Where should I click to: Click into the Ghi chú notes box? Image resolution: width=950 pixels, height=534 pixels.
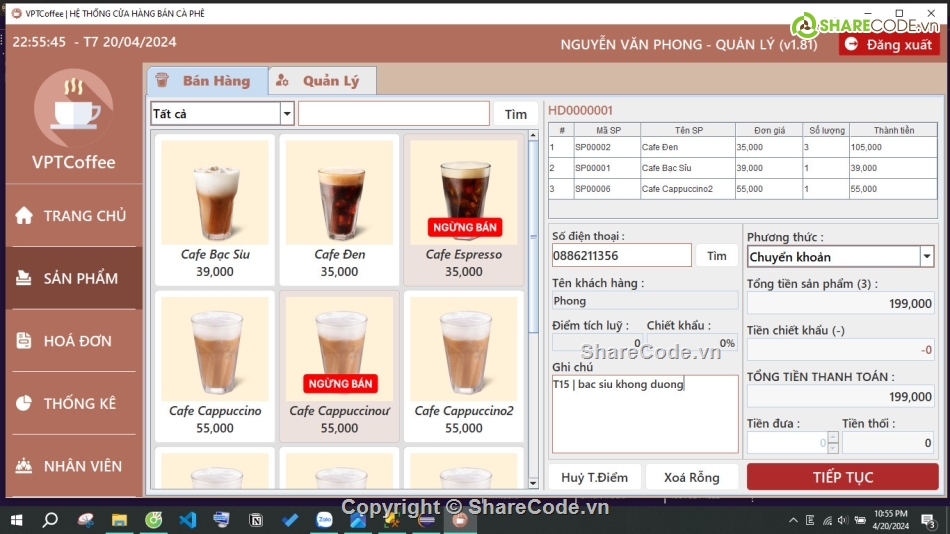click(x=645, y=413)
